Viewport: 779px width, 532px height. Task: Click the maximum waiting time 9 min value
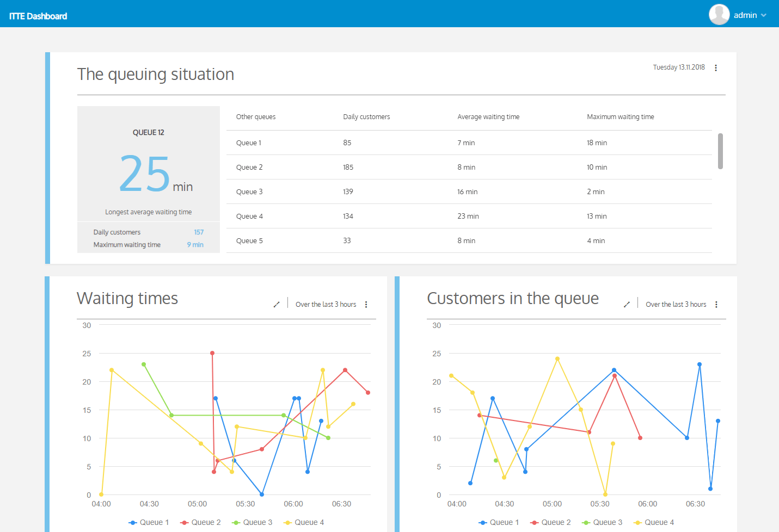(195, 245)
